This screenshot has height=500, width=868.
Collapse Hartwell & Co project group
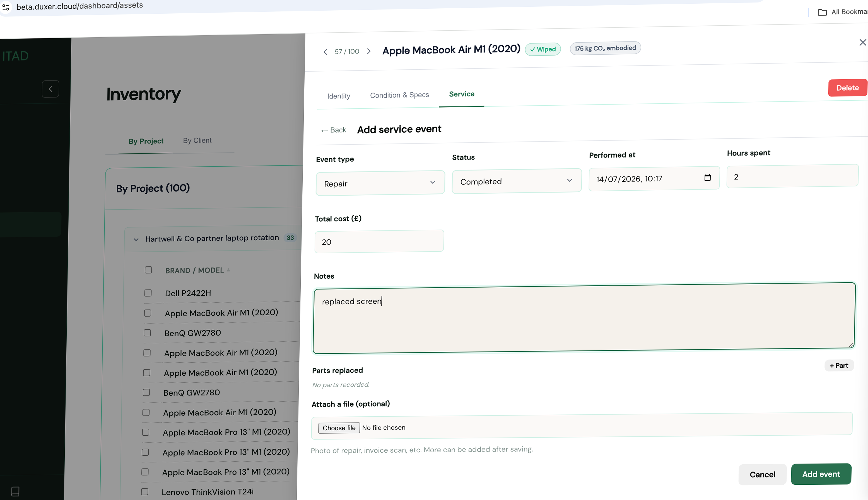[136, 239]
